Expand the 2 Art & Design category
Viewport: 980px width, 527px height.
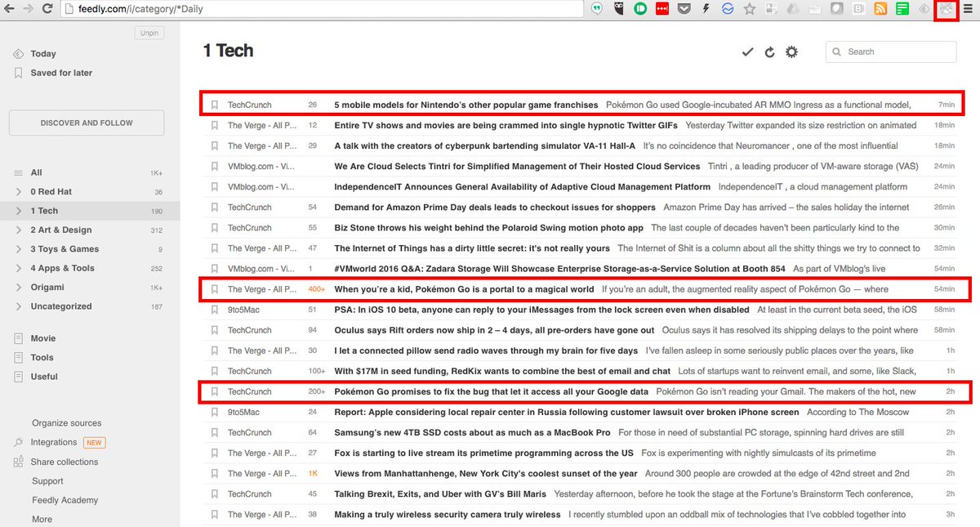coord(19,230)
